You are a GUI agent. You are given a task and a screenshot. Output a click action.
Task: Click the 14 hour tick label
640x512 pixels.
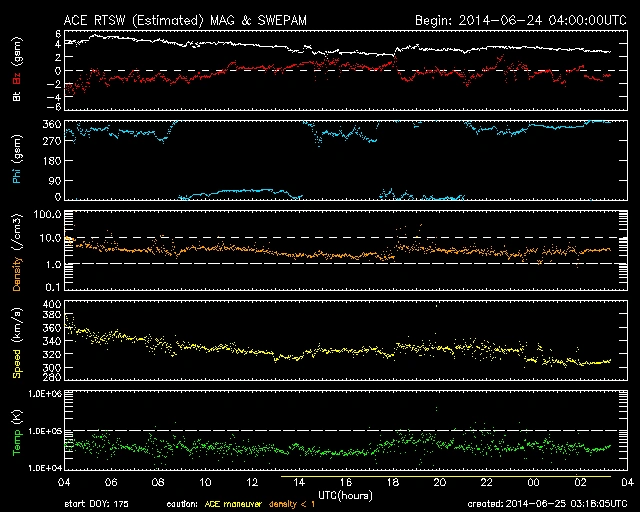pos(298,482)
